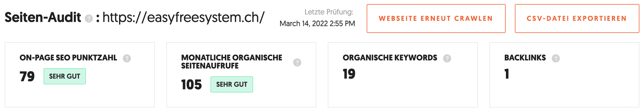Open the Backlinks help question mark
644x111 pixels.
(x=556, y=58)
